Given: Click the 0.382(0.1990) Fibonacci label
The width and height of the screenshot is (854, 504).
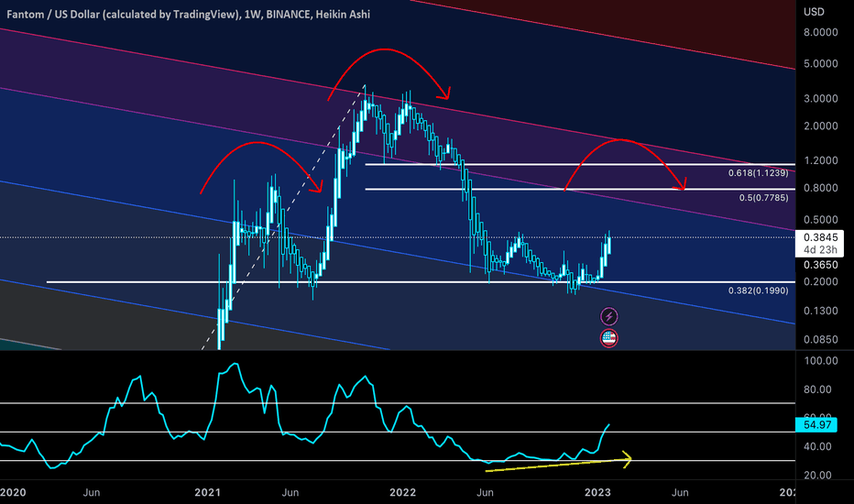Looking at the screenshot, I should click(758, 290).
